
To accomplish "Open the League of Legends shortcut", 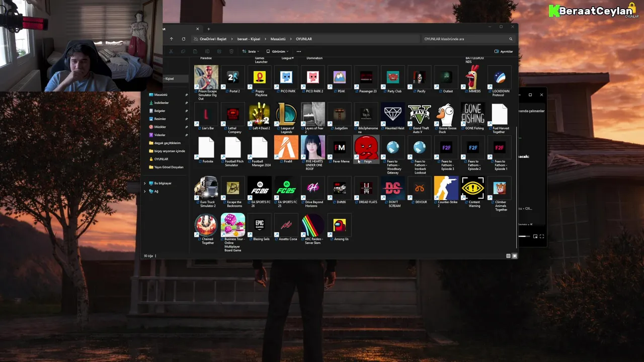I will coord(286,118).
